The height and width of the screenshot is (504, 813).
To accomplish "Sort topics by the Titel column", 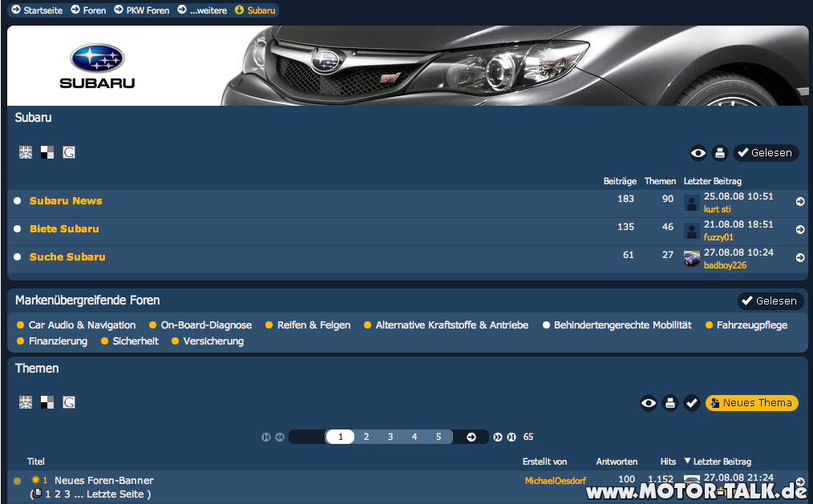I will [36, 462].
